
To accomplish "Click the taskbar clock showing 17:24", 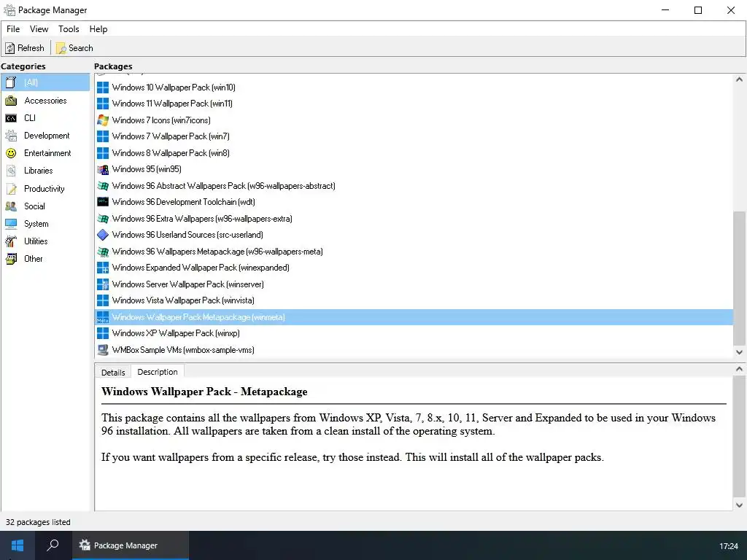I will 729,546.
